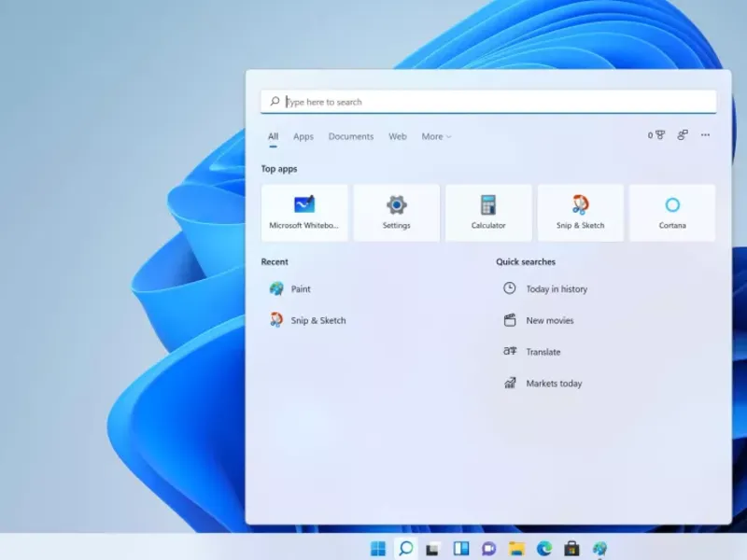Viewport: 747px width, 560px height.
Task: Switch to the Apps tab
Action: coord(303,136)
